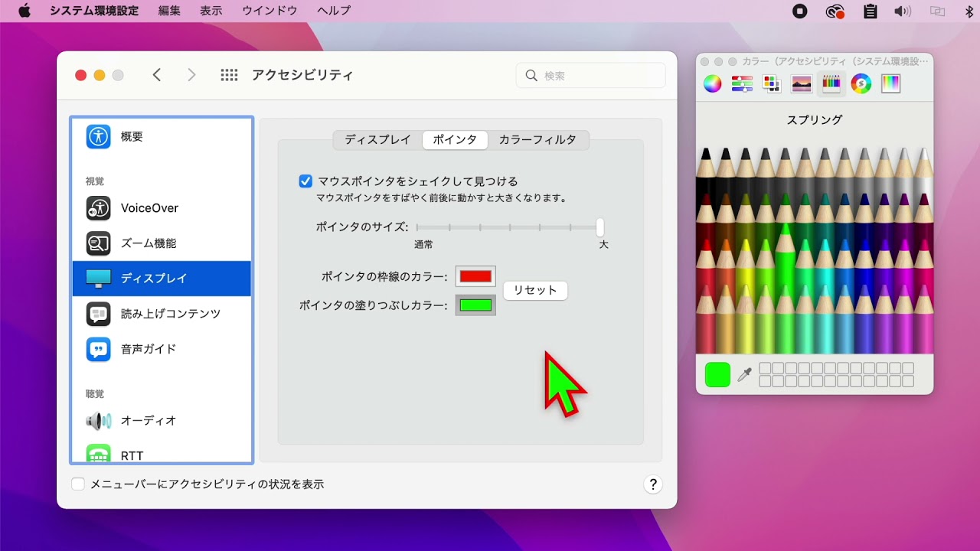This screenshot has width=980, height=551.
Task: Open the 表示 menu
Action: point(211,11)
